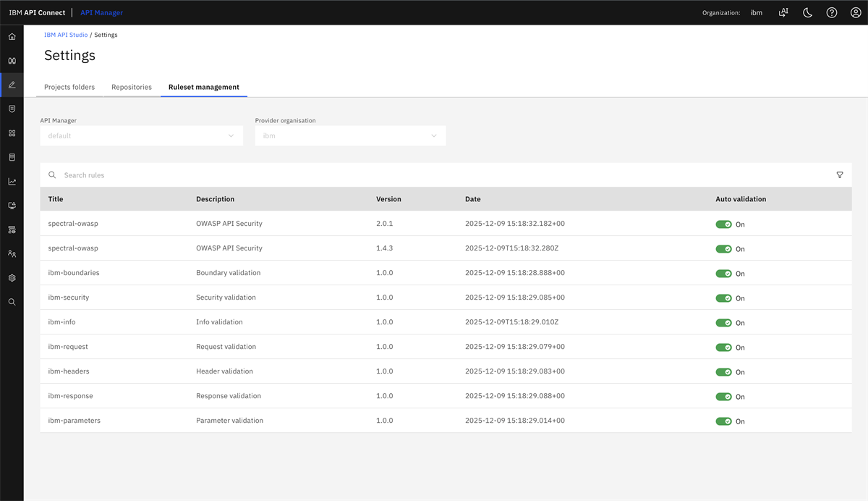868x501 pixels.
Task: Click Header validation description
Action: [x=224, y=371]
